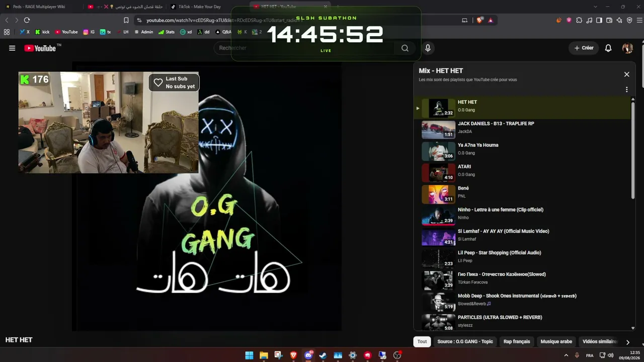Go back with the browser back arrow

[7, 20]
